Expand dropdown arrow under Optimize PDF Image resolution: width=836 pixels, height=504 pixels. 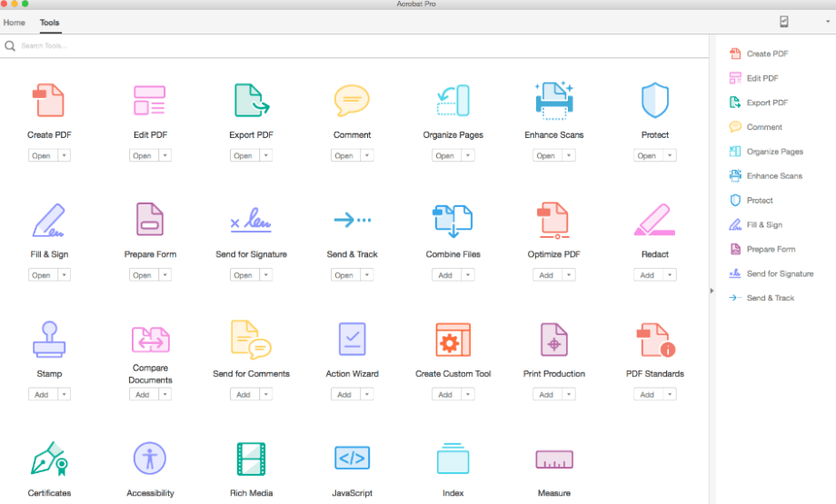click(568, 275)
